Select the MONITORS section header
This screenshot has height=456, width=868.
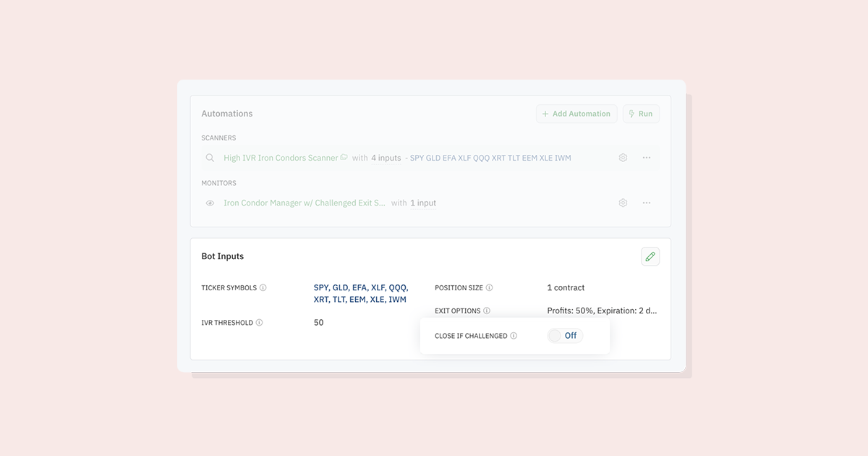(x=218, y=182)
